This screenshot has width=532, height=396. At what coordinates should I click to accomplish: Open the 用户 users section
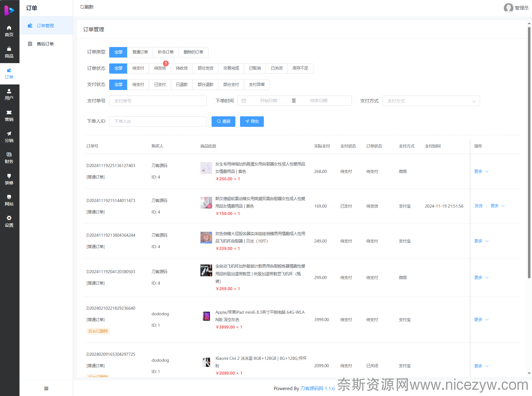click(9, 94)
